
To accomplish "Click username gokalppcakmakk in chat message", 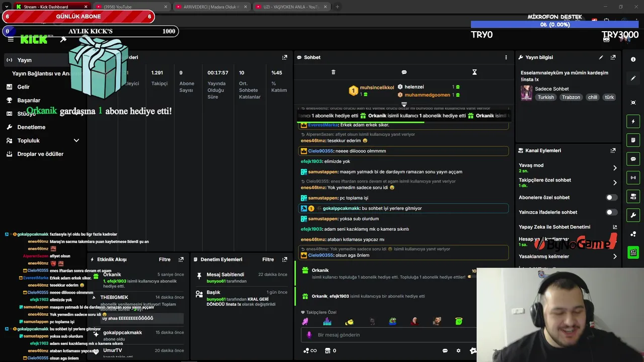I will coord(341,208).
